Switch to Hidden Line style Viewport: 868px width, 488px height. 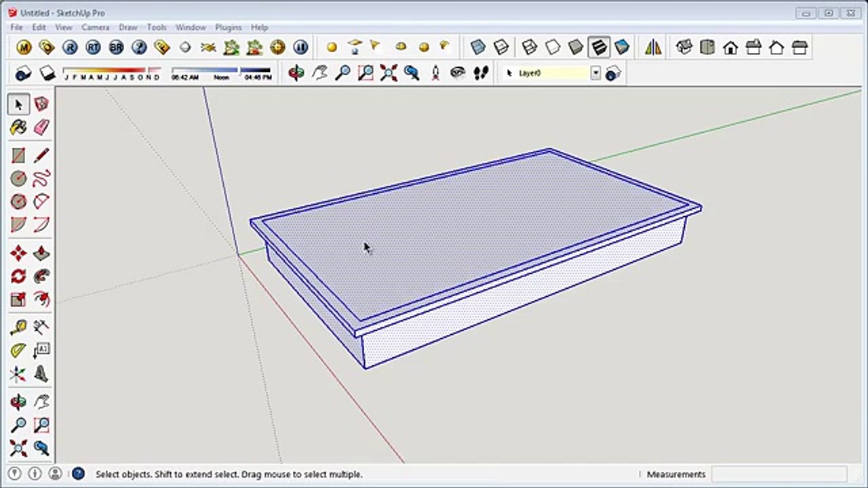[553, 47]
